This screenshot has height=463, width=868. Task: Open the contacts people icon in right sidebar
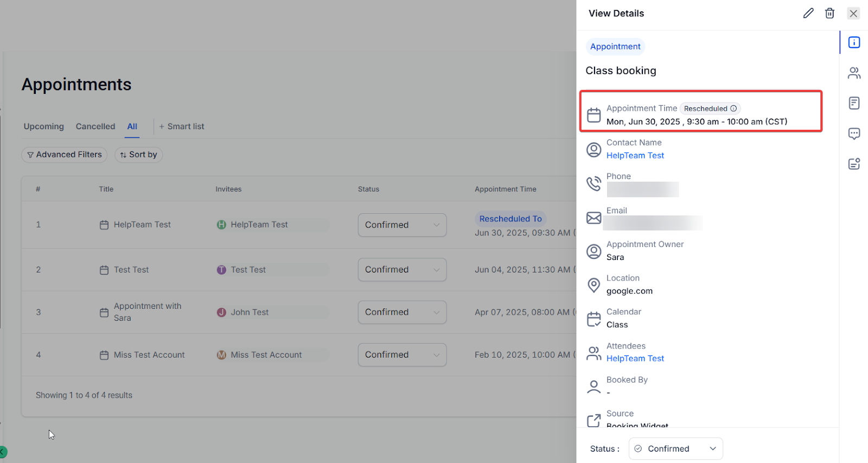click(x=854, y=73)
